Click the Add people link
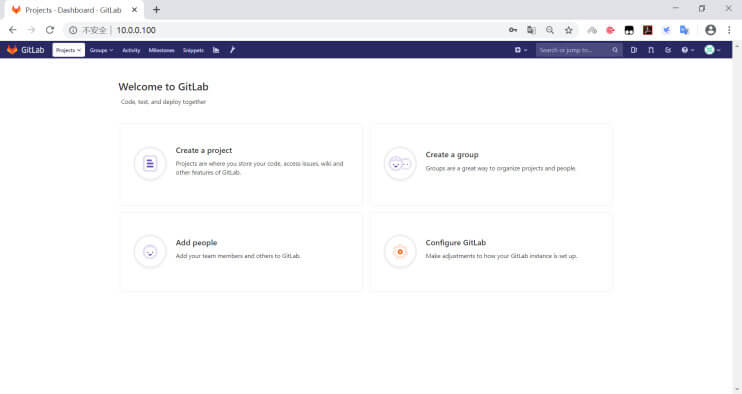 [x=196, y=243]
